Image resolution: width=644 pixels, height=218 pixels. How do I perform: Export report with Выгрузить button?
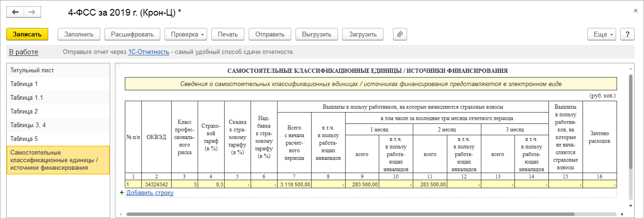(317, 34)
